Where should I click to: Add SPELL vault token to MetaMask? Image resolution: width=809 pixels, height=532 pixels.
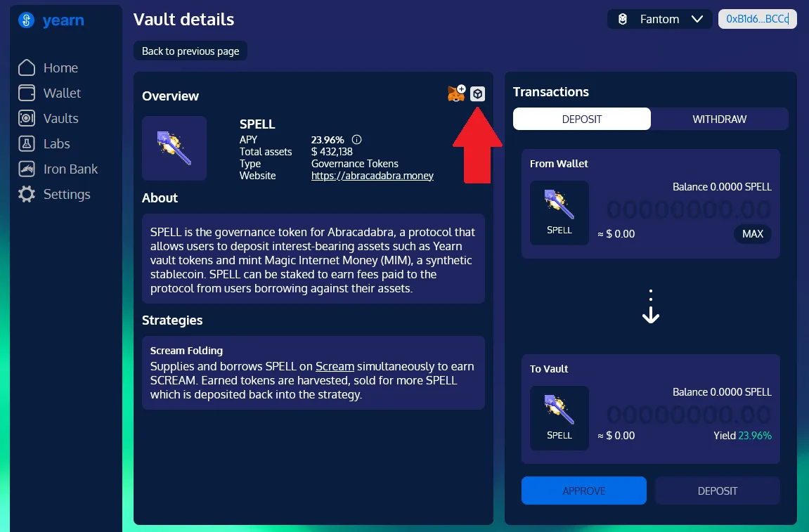457,93
